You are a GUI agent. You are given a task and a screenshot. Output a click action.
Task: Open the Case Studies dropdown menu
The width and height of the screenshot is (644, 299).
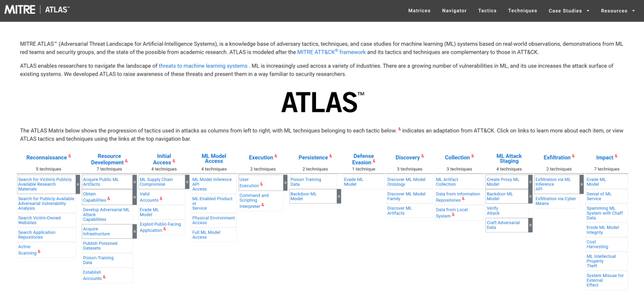[569, 11]
